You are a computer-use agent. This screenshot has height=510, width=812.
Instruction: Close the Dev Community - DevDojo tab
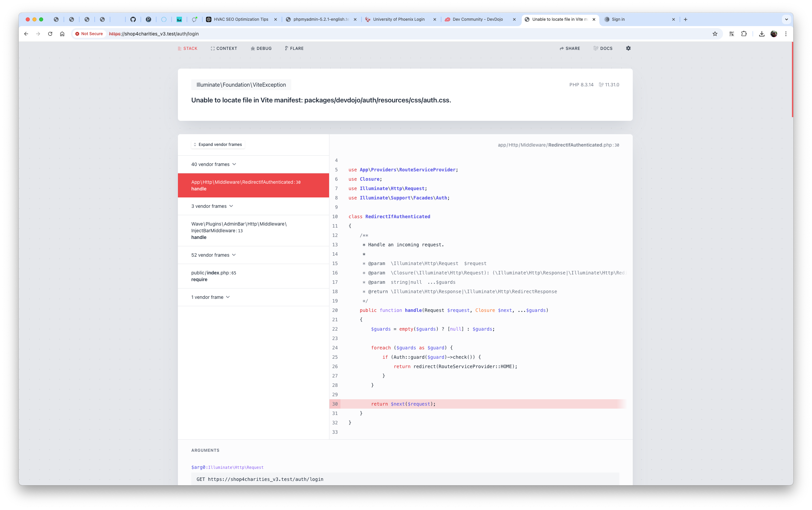514,19
